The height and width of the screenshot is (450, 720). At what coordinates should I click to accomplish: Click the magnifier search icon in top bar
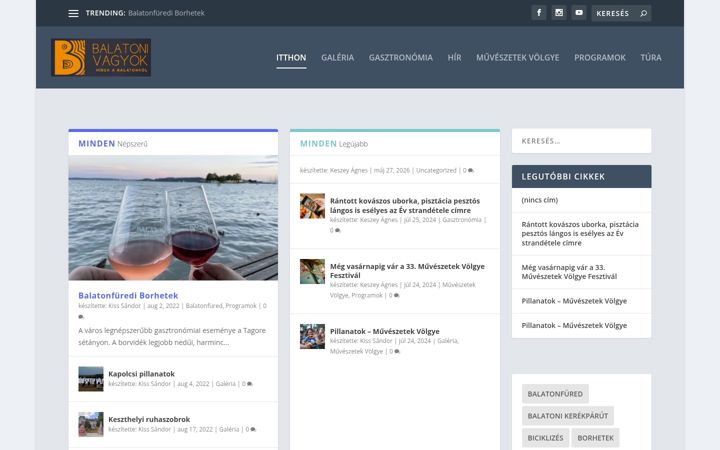click(643, 13)
